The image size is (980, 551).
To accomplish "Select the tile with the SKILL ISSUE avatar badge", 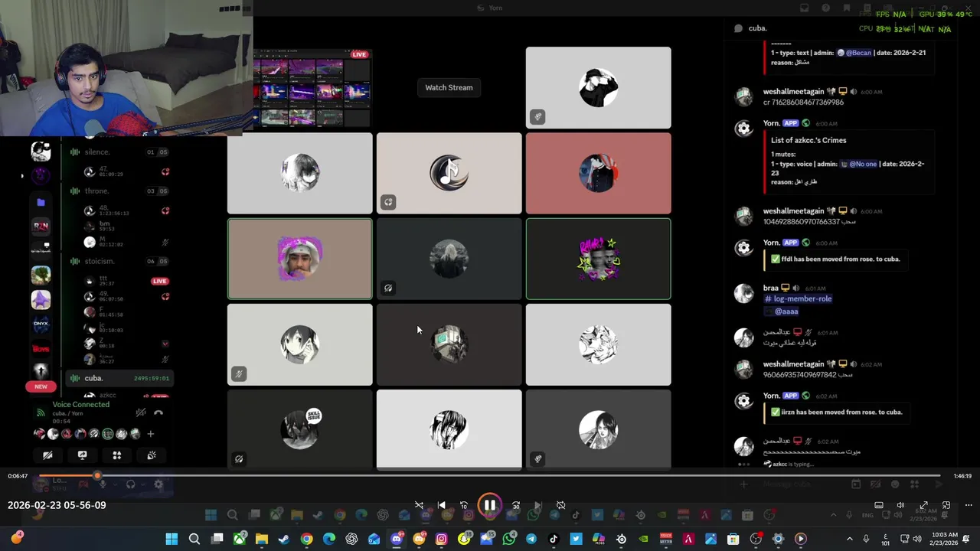I will 299,429.
